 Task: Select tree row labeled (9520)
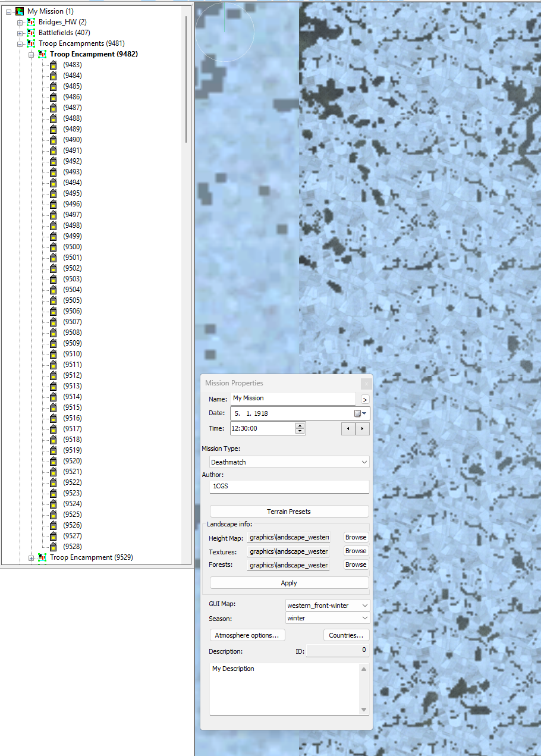pyautogui.click(x=73, y=461)
